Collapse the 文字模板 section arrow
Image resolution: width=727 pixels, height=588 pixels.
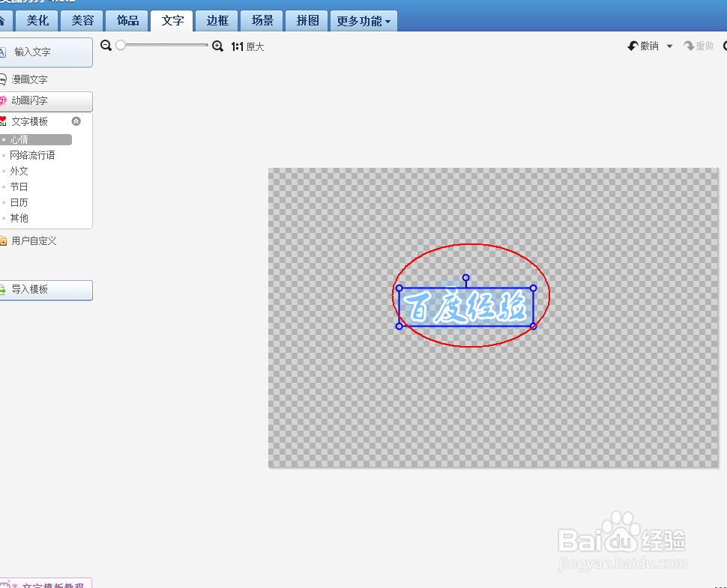point(76,121)
